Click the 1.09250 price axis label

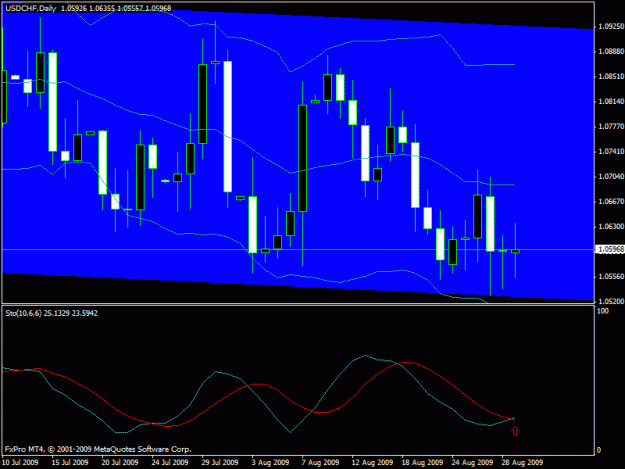(611, 26)
